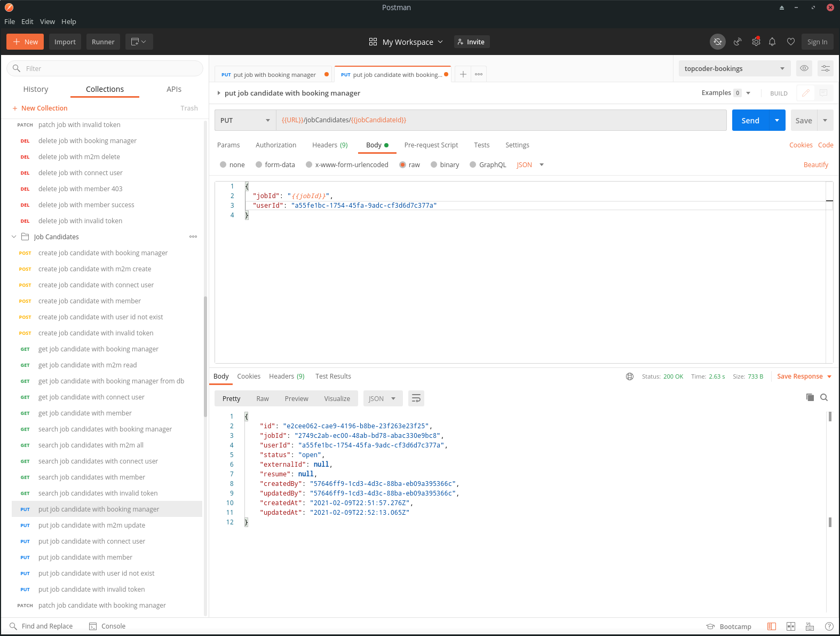This screenshot has height=636, width=840.
Task: Open help question mark icon
Action: tap(829, 626)
